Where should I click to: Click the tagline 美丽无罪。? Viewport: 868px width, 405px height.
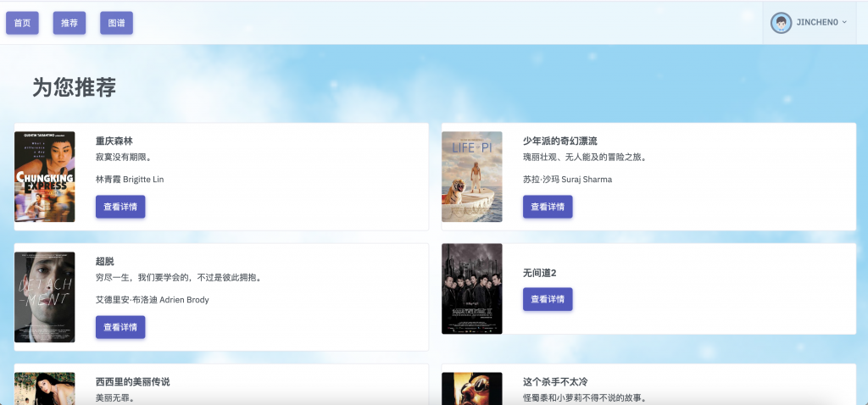tap(114, 398)
